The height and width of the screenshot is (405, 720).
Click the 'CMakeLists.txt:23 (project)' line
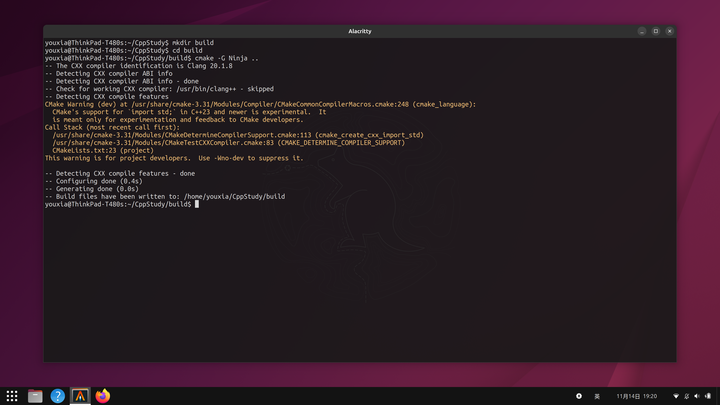point(103,151)
